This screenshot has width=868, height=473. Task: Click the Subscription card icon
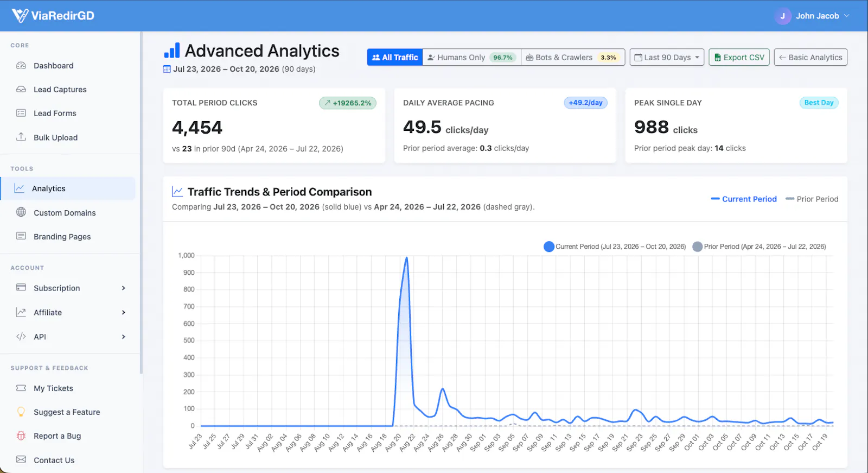coord(21,288)
